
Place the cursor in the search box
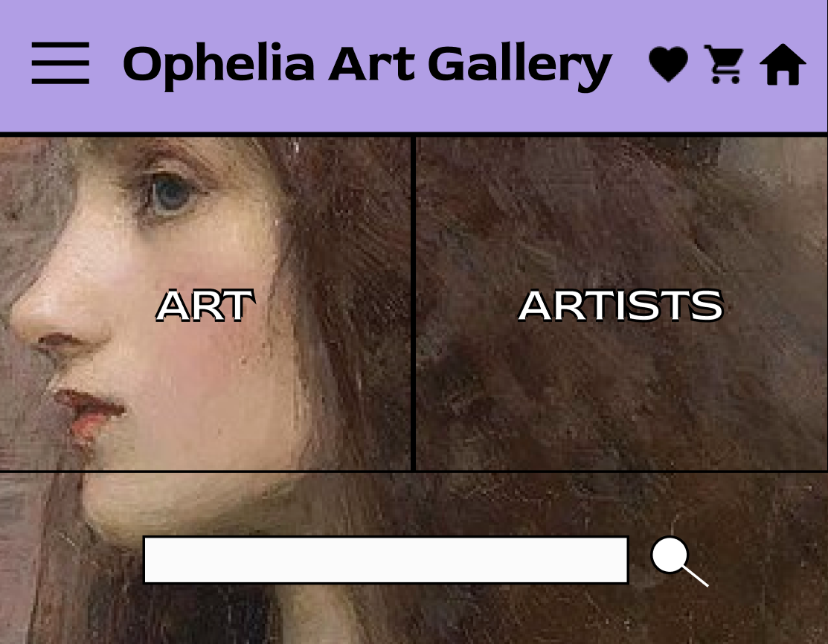(x=385, y=560)
